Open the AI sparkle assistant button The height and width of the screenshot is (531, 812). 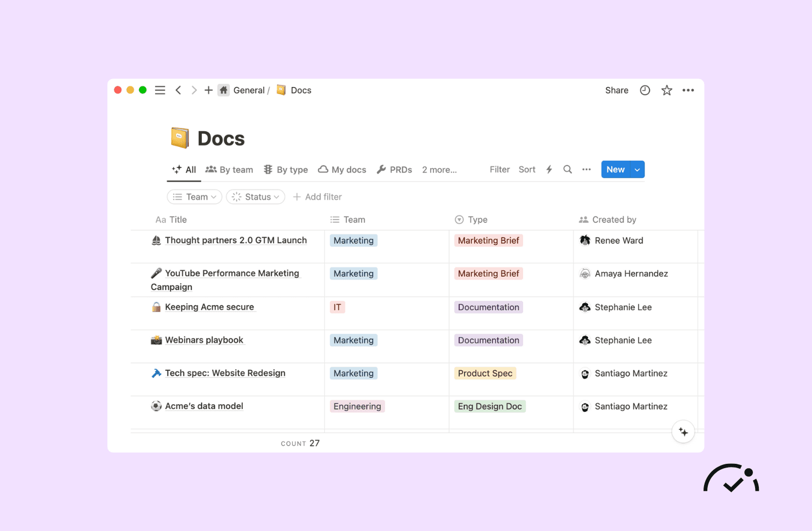point(683,432)
